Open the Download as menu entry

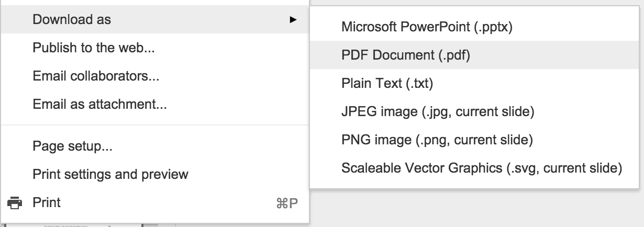(x=154, y=20)
